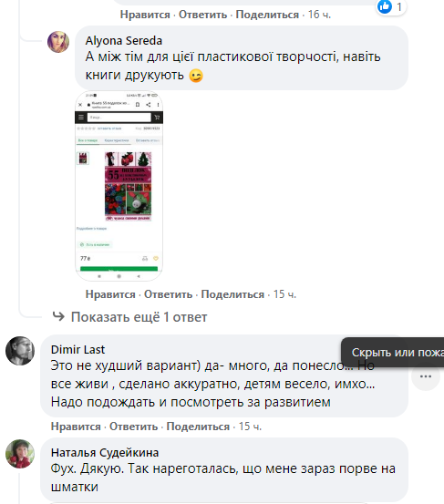Open Alyona Sereda's name link

click(124, 41)
